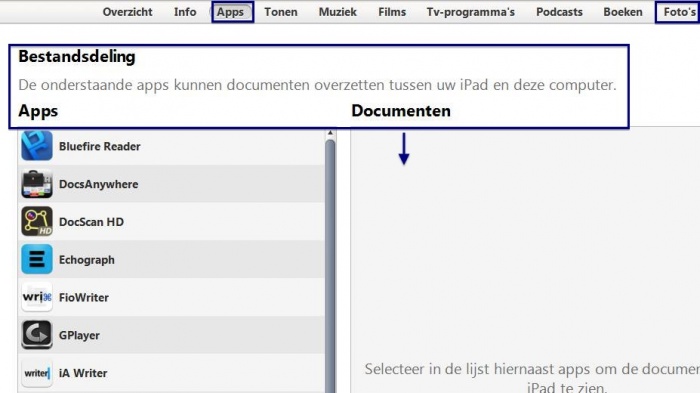Screen dimensions: 700x393
Task: Select GPlayer in the apps list
Action: click(x=171, y=334)
